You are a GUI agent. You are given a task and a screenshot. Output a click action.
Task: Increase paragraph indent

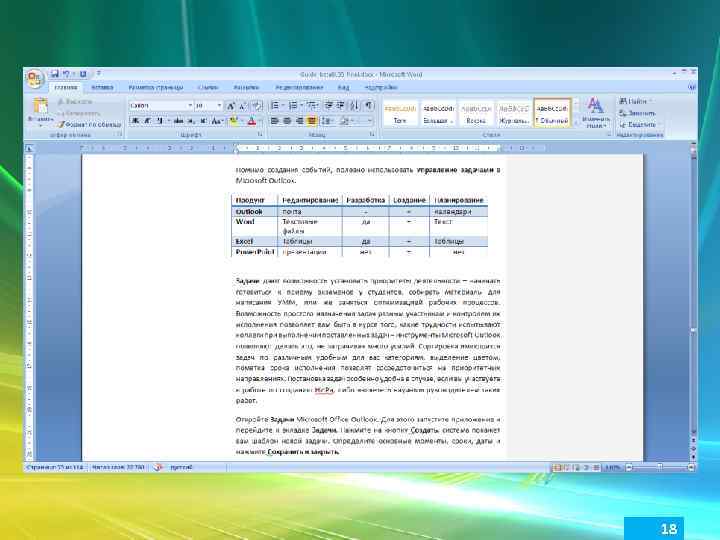point(340,106)
